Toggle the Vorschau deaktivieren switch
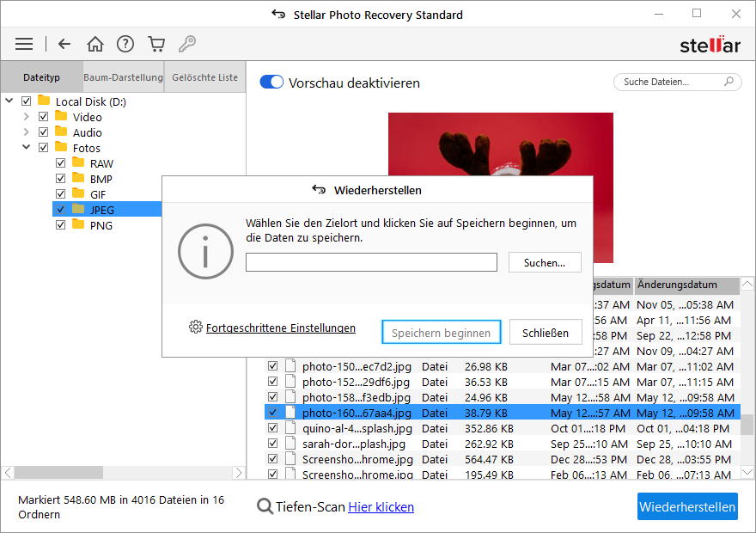 tap(271, 82)
